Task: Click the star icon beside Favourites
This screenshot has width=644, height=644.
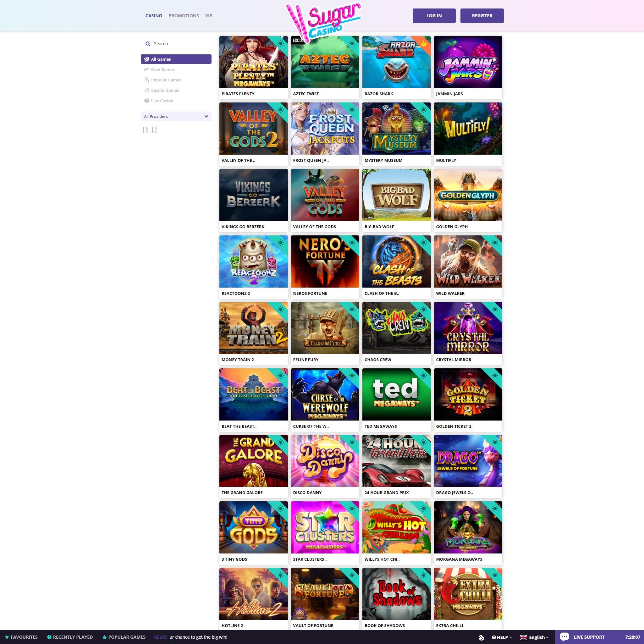Action: click(7, 637)
